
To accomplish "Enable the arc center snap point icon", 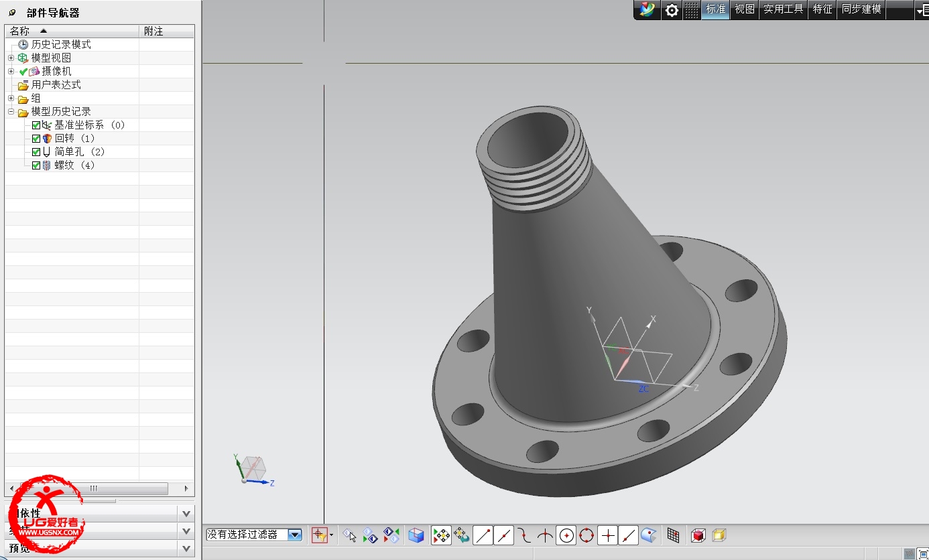I will (566, 535).
